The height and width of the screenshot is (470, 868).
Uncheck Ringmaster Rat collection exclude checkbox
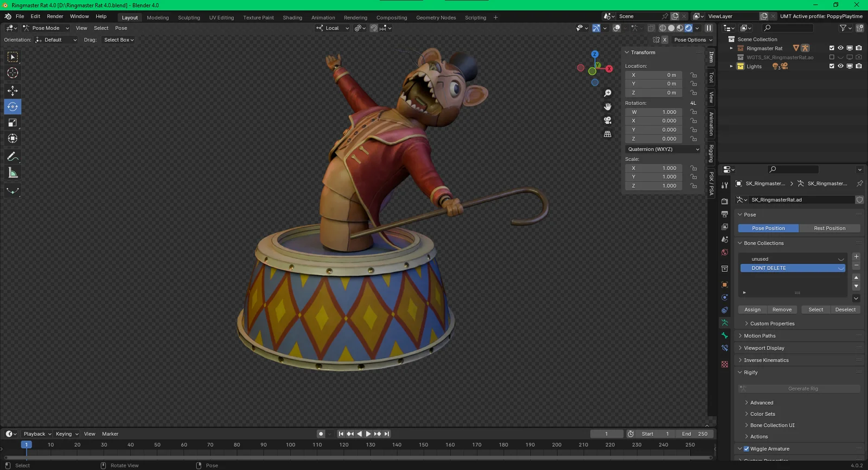pos(832,48)
